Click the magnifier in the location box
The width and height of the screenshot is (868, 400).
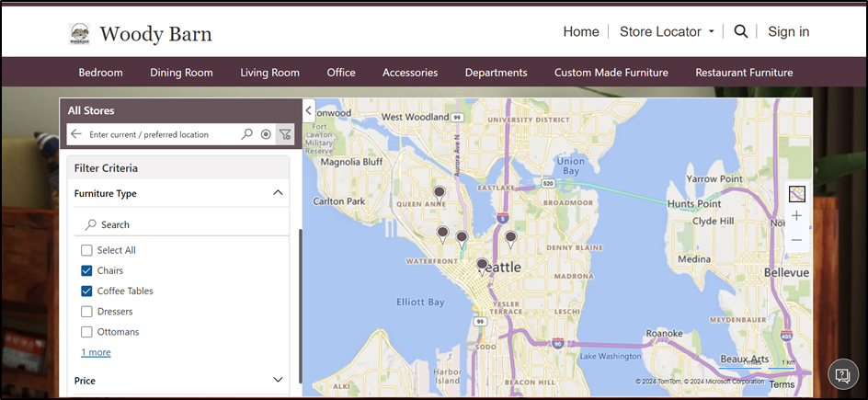coord(246,134)
